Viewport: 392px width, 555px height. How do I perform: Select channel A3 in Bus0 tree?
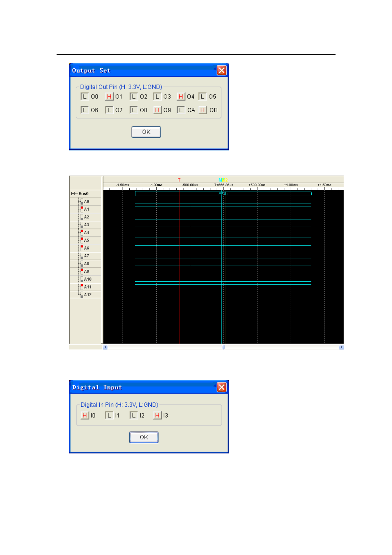(86, 225)
